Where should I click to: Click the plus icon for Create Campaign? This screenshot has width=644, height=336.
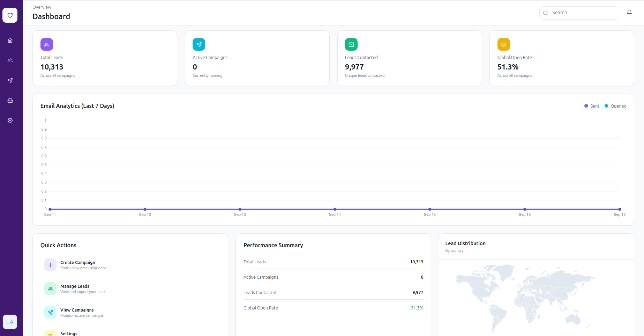tap(50, 265)
